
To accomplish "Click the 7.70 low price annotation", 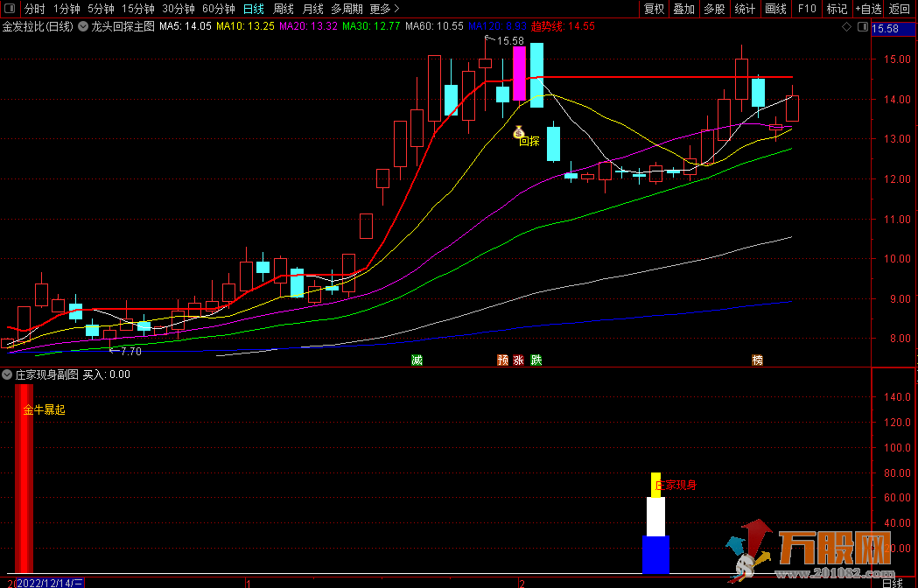I will [131, 352].
